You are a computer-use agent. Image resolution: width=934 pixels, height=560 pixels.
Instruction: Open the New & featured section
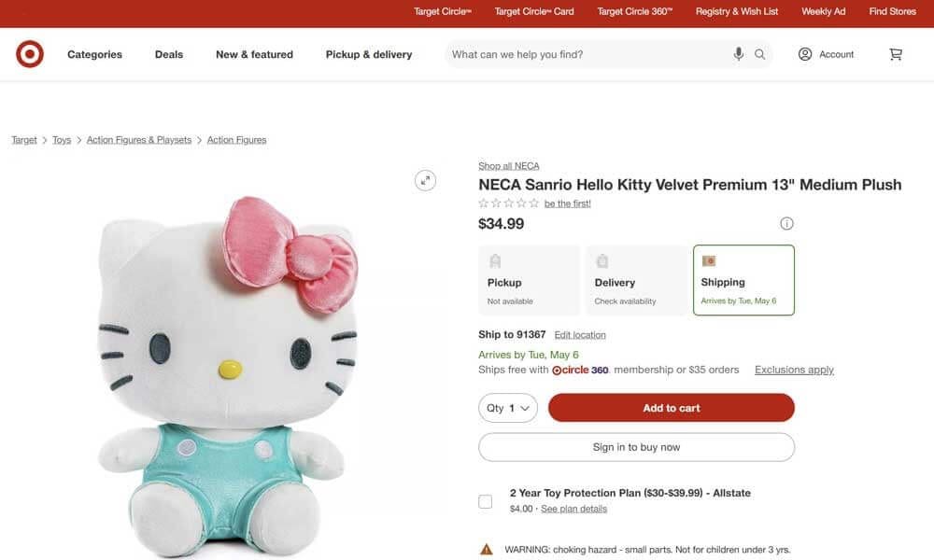(254, 54)
